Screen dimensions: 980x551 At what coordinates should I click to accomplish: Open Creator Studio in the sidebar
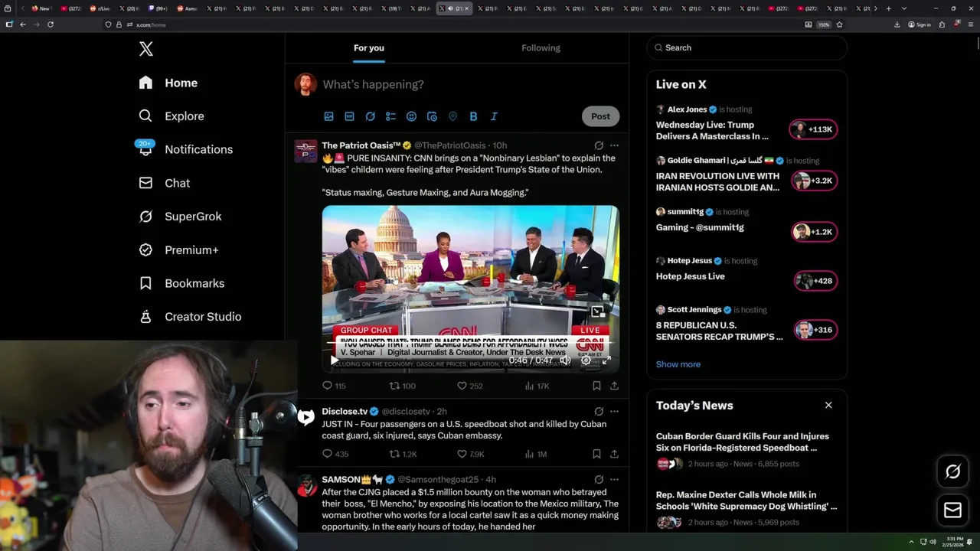click(x=191, y=317)
